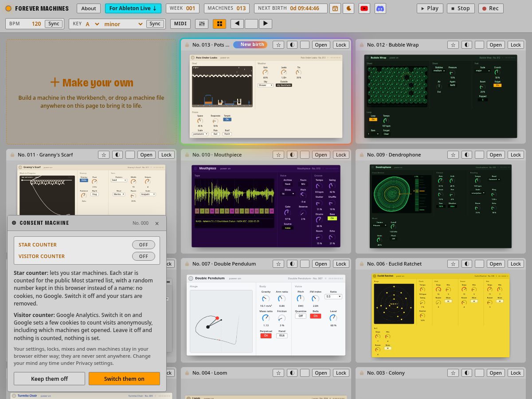
Task: Lock the Double Pendulum machine
Action: [341, 264]
